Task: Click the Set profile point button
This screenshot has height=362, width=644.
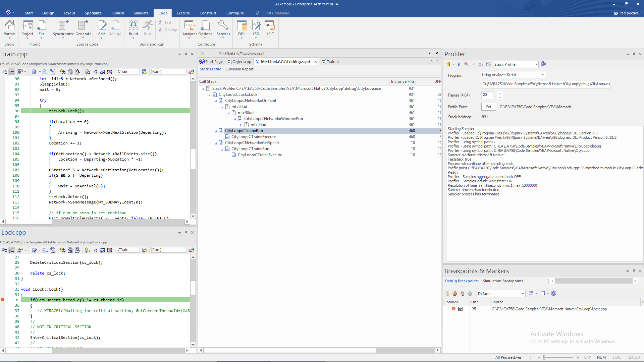Action: pos(488,107)
